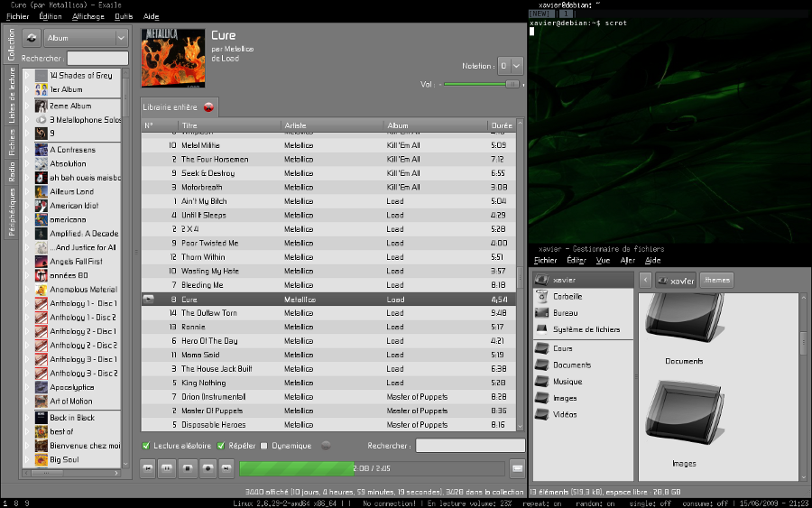Expand the A Contresens album

27,150
